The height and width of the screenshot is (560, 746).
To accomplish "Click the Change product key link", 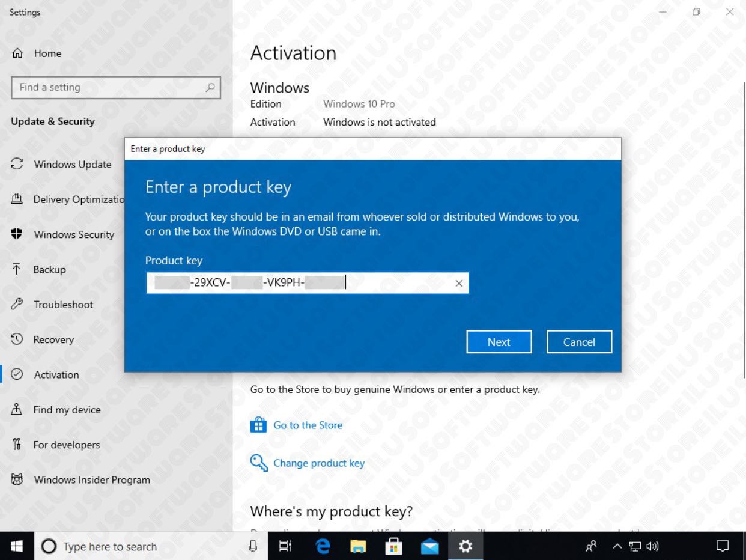I will [319, 463].
